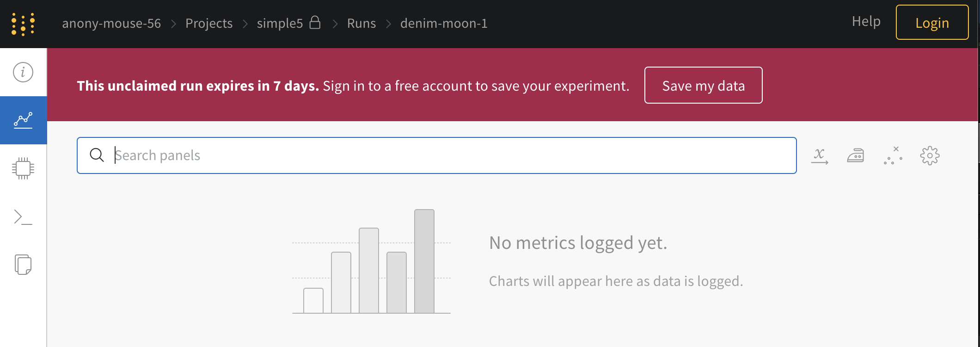Go to the Runs breadcrumb
The image size is (980, 347).
click(361, 24)
